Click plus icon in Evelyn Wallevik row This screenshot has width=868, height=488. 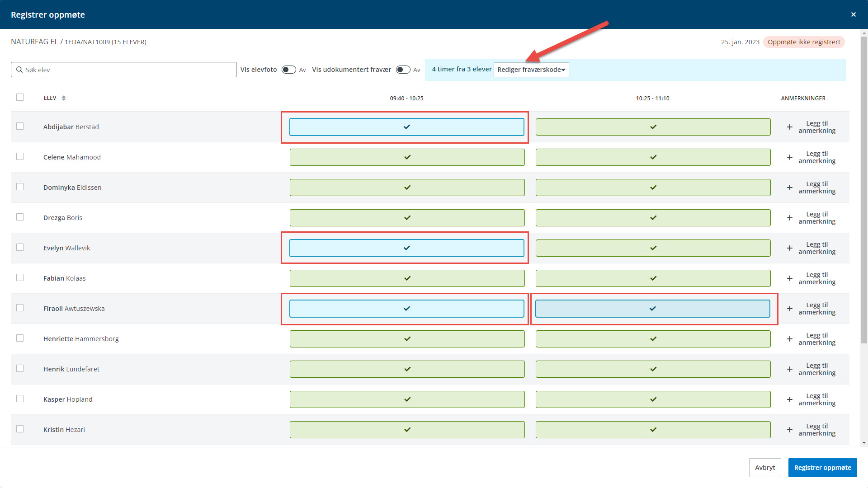click(789, 248)
